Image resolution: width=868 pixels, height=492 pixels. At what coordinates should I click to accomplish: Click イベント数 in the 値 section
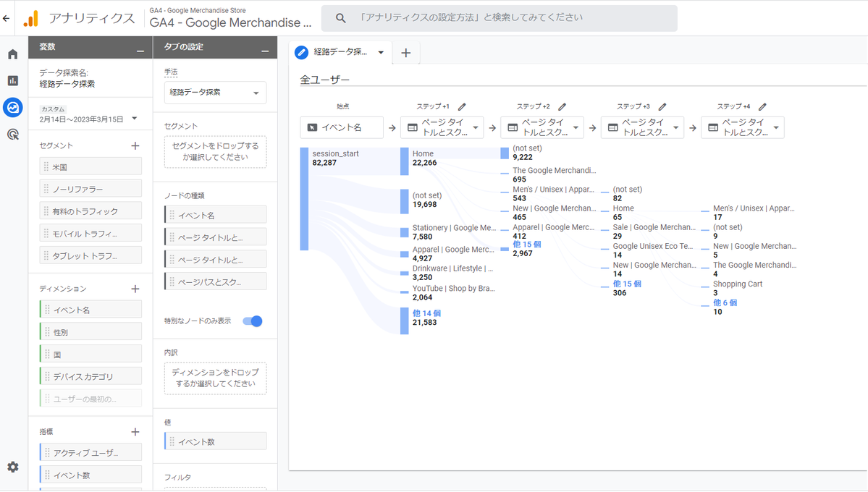coord(215,441)
